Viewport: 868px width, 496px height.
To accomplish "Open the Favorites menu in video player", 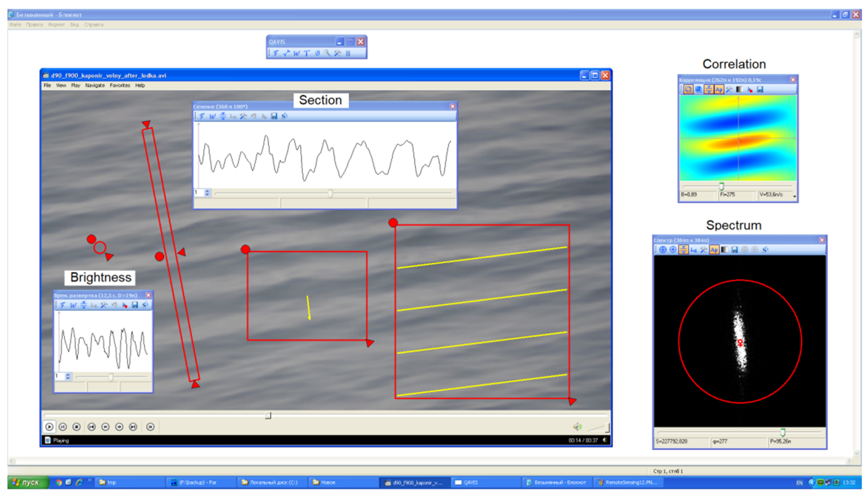I will (120, 86).
